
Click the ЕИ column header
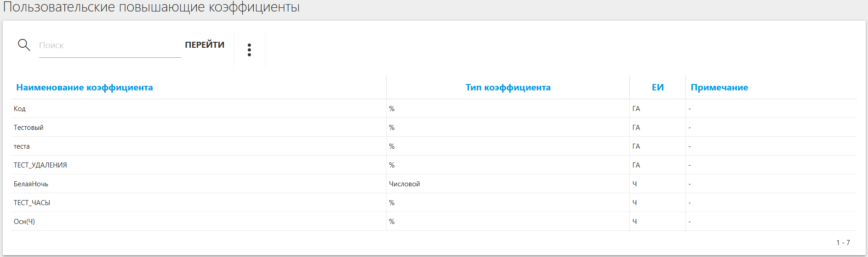(657, 87)
